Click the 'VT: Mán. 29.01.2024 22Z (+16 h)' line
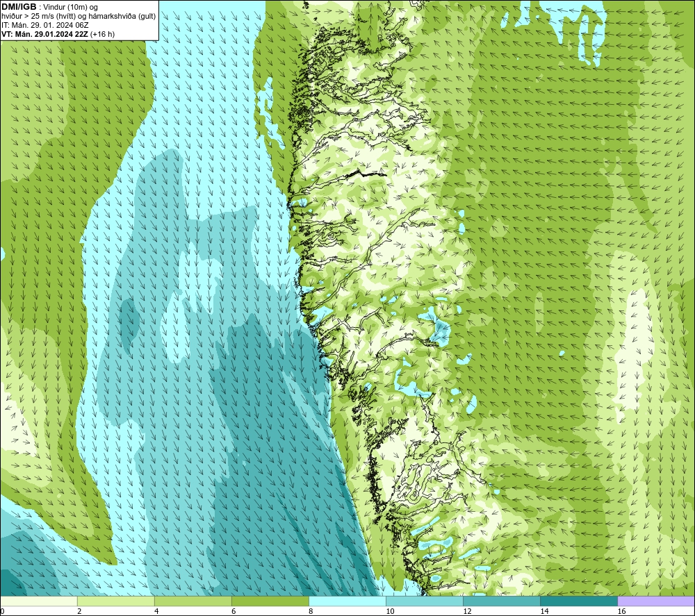The height and width of the screenshot is (616, 695). (58, 34)
